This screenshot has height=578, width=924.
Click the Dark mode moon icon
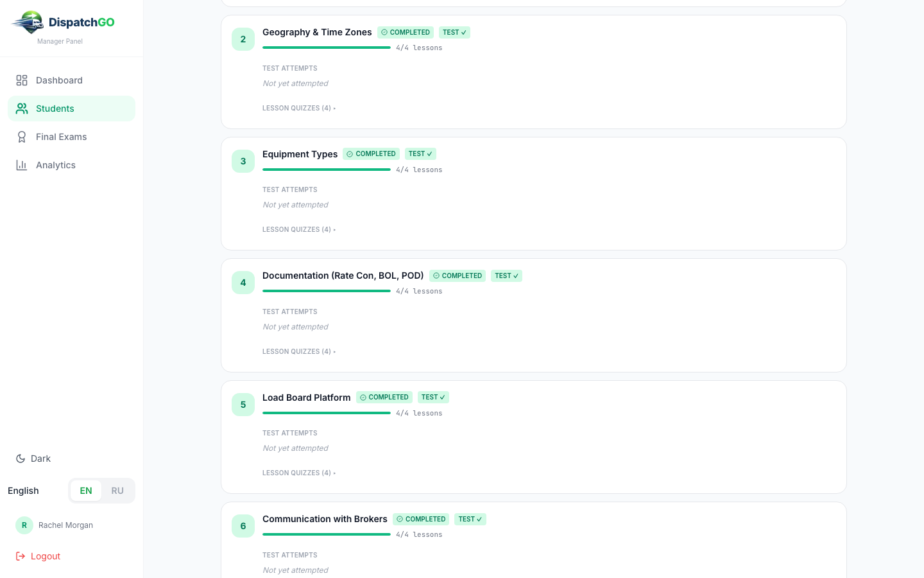point(21,459)
